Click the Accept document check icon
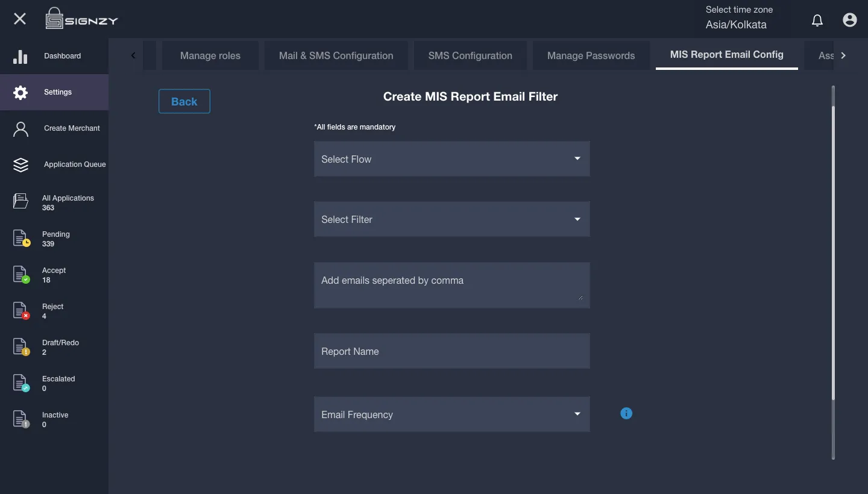 (21, 274)
